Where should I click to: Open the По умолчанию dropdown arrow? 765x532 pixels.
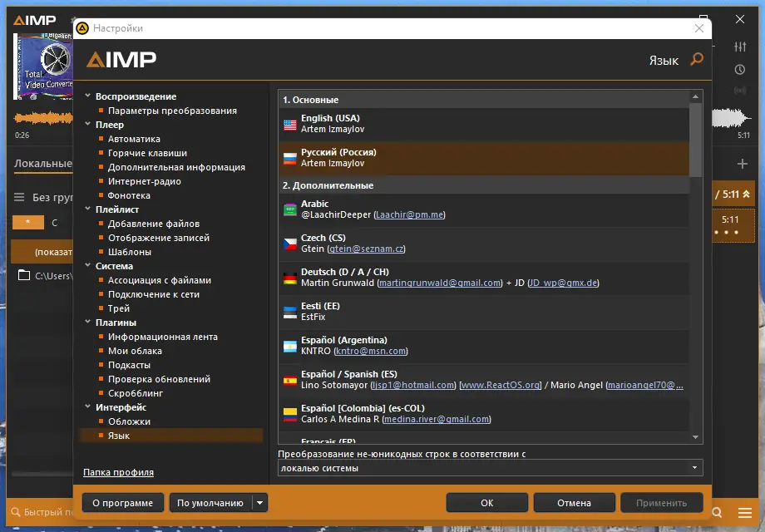(260, 503)
